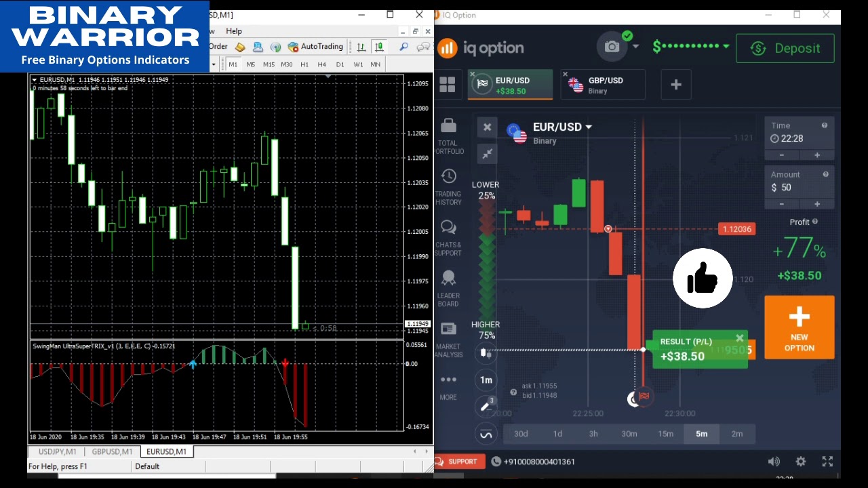Switch to D1 timeframe in MetaTrader
Image resolution: width=868 pixels, height=488 pixels.
click(340, 64)
